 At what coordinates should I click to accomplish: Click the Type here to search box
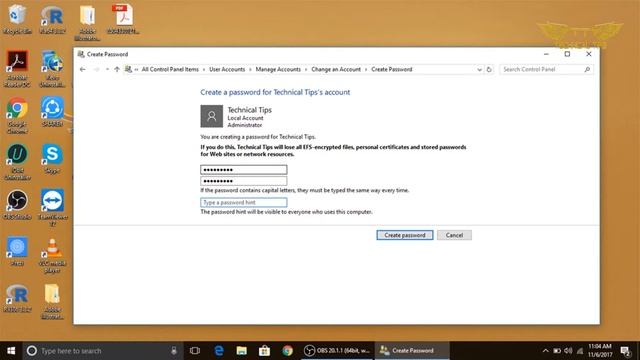(103, 351)
